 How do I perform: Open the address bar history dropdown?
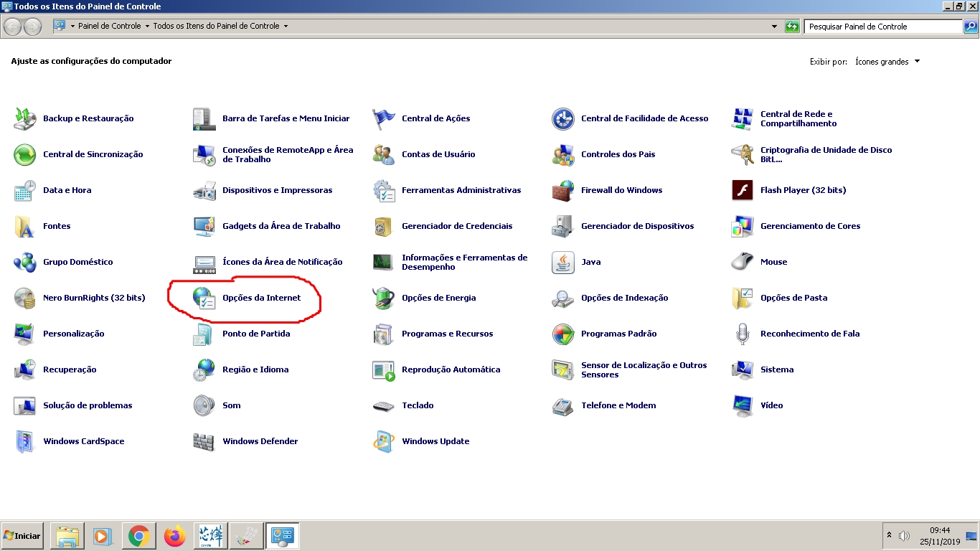tap(774, 27)
